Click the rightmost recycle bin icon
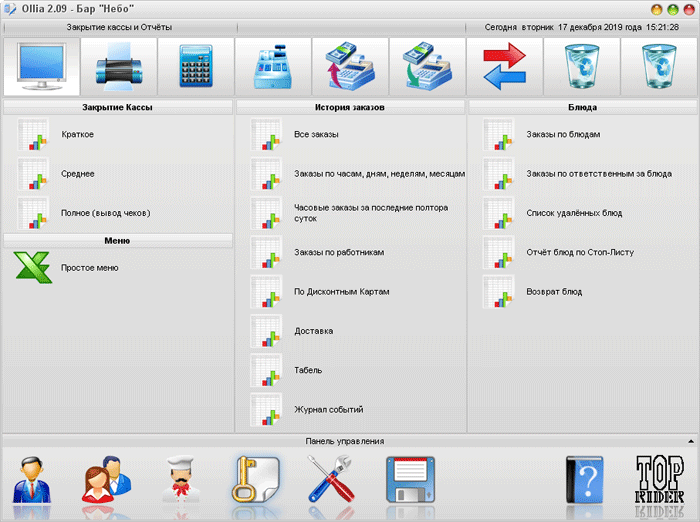700x522 pixels. pos(659,66)
